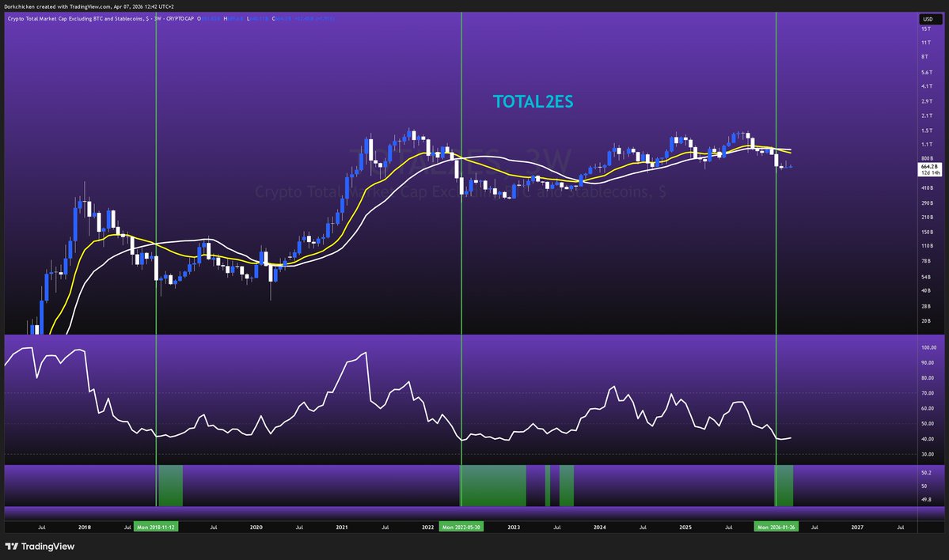
Task: Click the 2021 label on time axis
Action: (342, 528)
